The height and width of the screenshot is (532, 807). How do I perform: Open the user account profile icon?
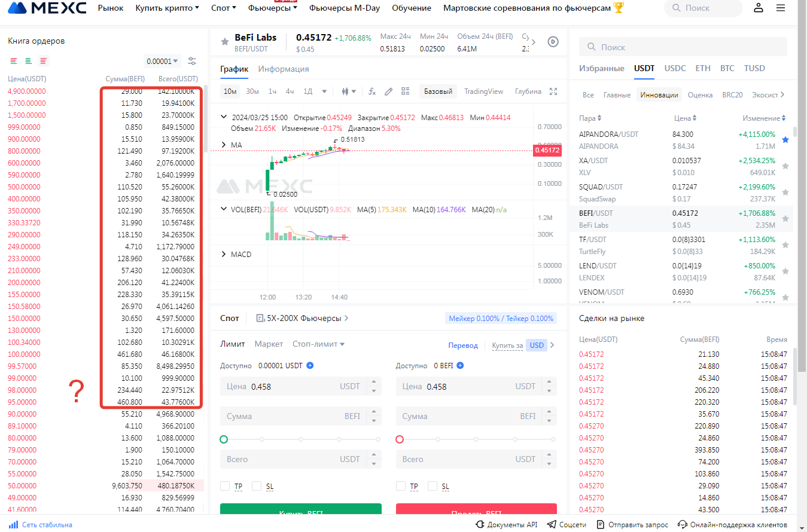[x=759, y=8]
